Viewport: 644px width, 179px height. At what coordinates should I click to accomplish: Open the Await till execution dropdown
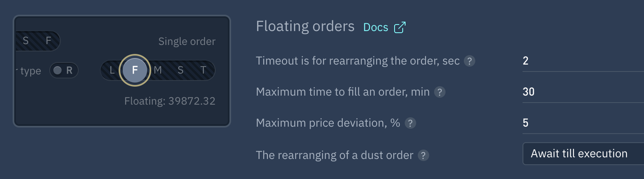(583, 154)
